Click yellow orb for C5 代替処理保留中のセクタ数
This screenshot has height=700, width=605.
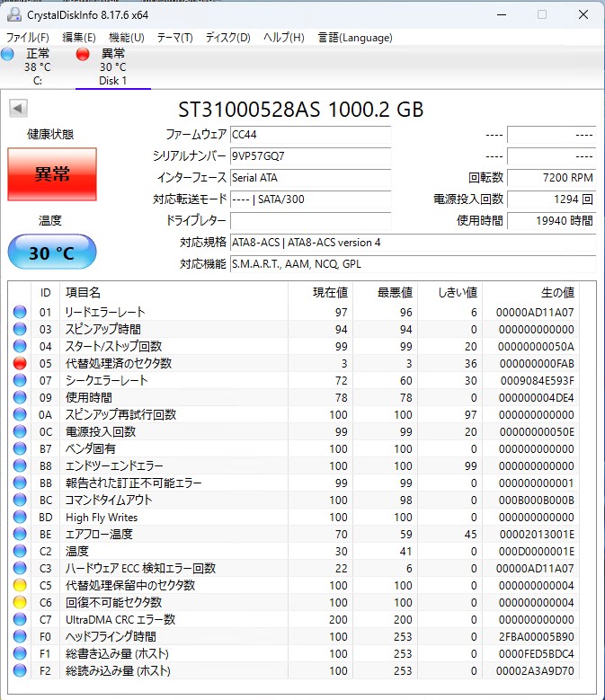click(x=20, y=585)
